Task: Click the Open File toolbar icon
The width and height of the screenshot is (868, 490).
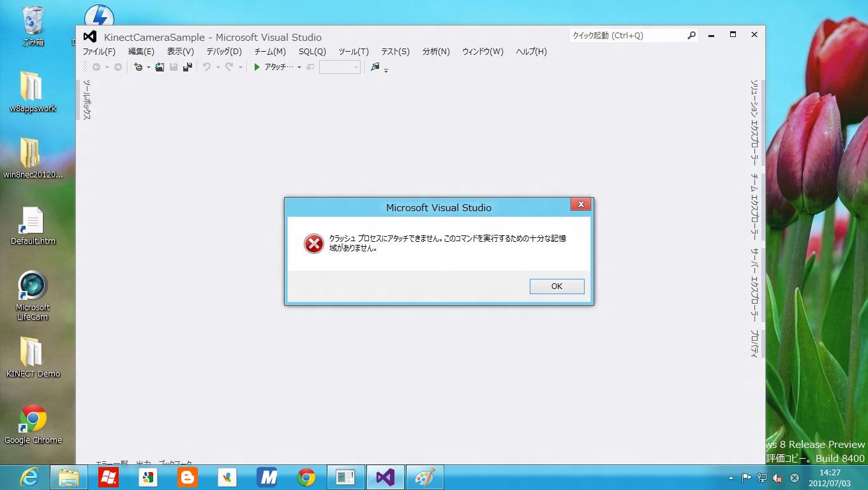Action: click(160, 67)
